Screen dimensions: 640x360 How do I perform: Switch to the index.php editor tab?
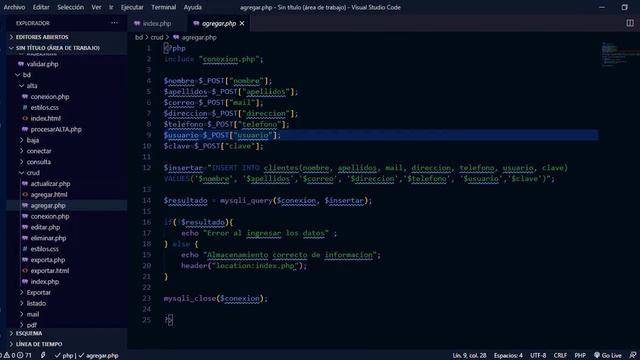pos(157,24)
